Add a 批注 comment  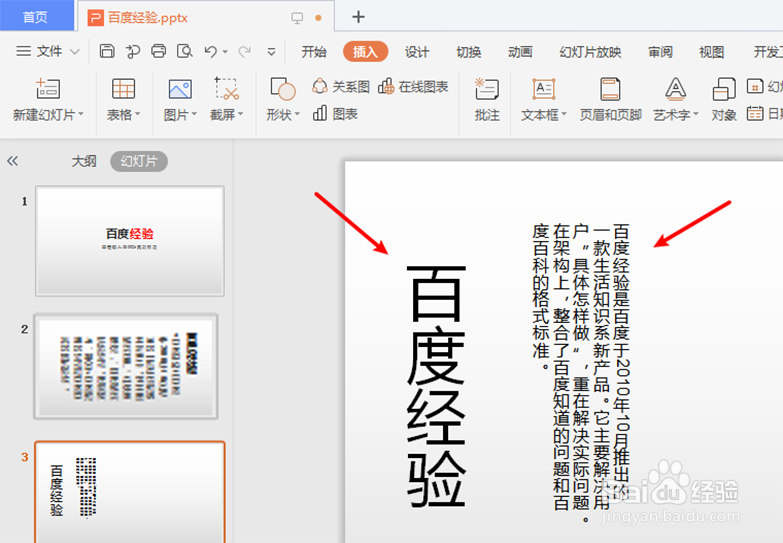pyautogui.click(x=487, y=100)
